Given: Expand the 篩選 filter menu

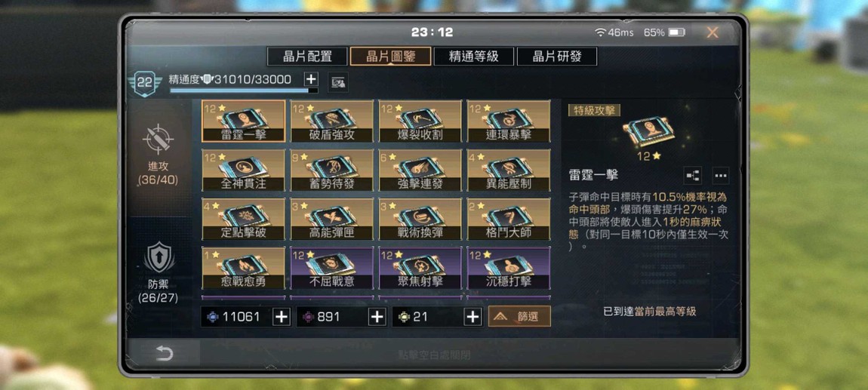Looking at the screenshot, I should (x=519, y=316).
